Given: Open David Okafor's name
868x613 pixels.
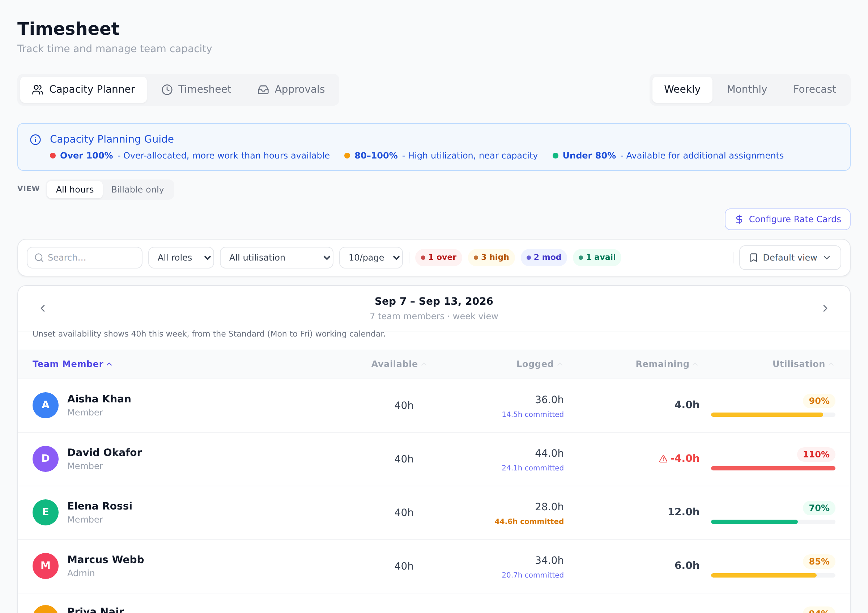Looking at the screenshot, I should [x=105, y=453].
